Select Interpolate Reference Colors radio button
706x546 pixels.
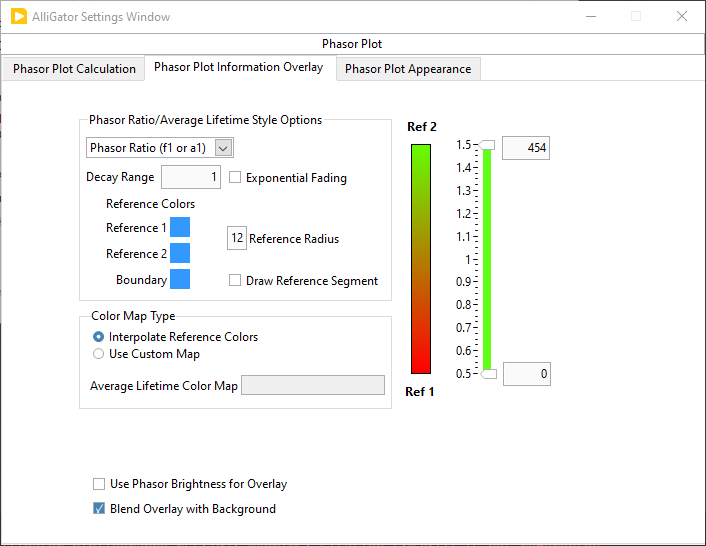(98, 337)
